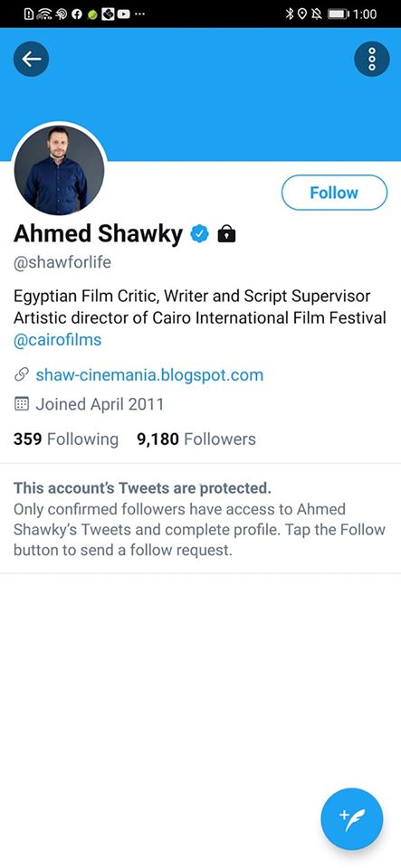
Task: Tap the battery indicator in status bar
Action: coord(339,14)
